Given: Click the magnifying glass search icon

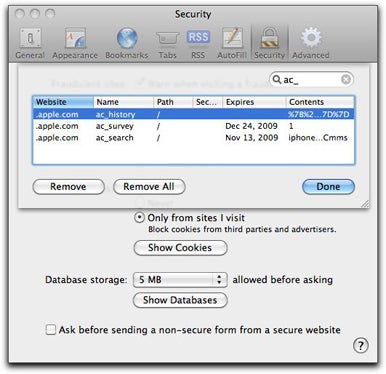Looking at the screenshot, I should (x=277, y=79).
